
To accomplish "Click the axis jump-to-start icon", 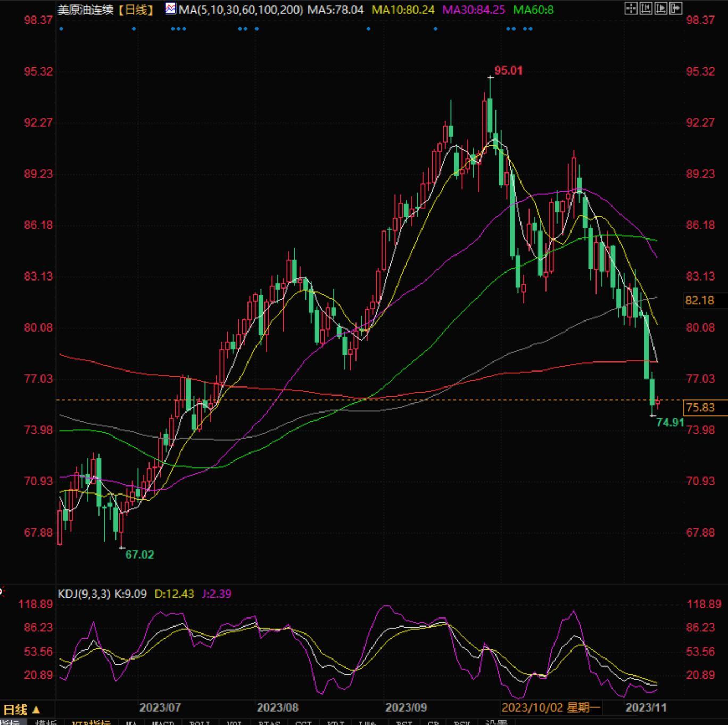I will point(646,8).
